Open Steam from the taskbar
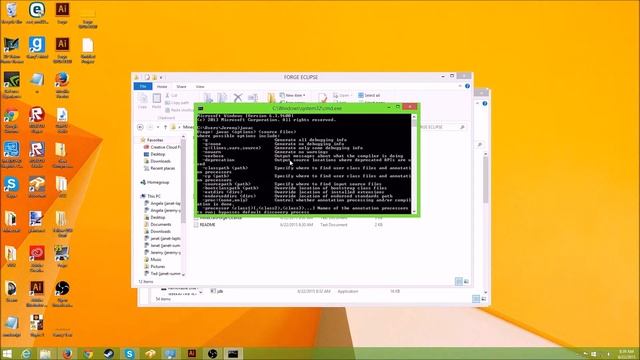The height and width of the screenshot is (360, 640). (109, 353)
